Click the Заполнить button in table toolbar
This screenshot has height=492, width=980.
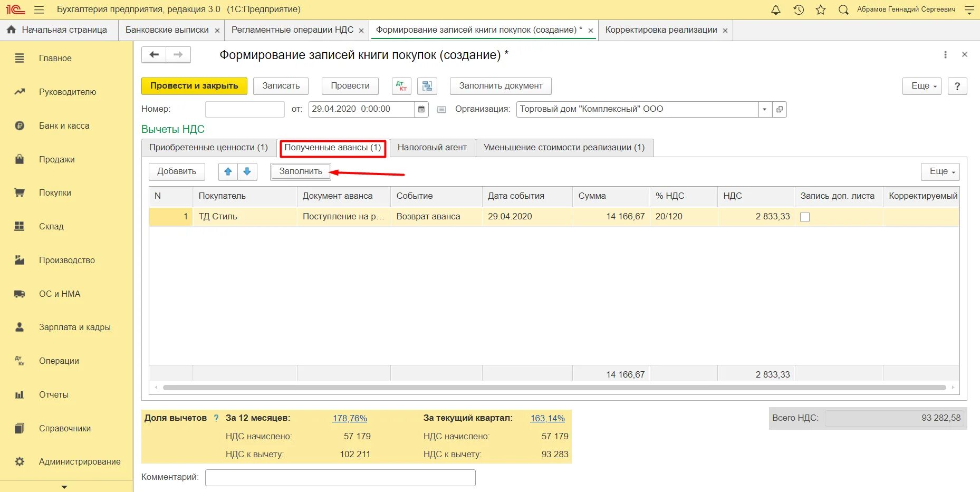(x=301, y=171)
